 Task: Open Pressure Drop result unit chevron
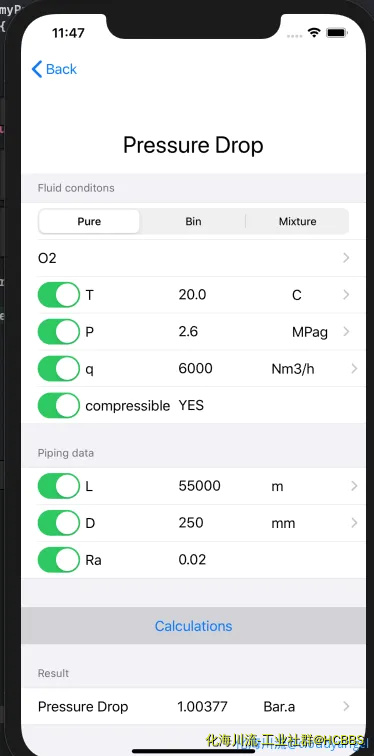point(346,706)
